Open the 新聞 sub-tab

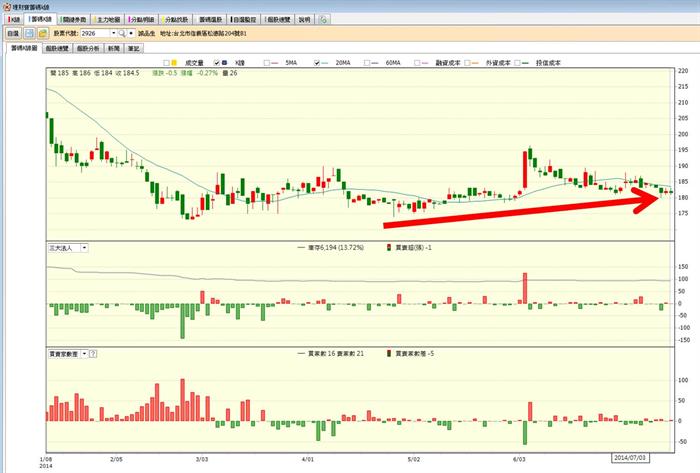[114, 48]
